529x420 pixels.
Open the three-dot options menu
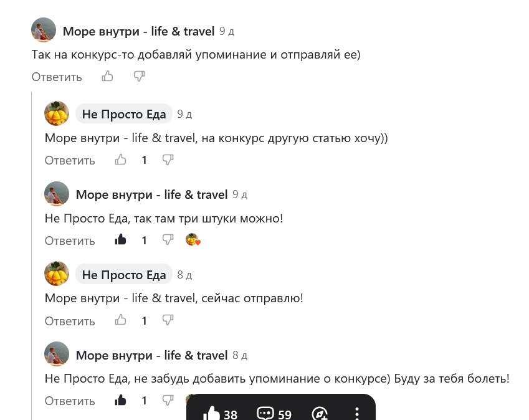click(x=356, y=413)
